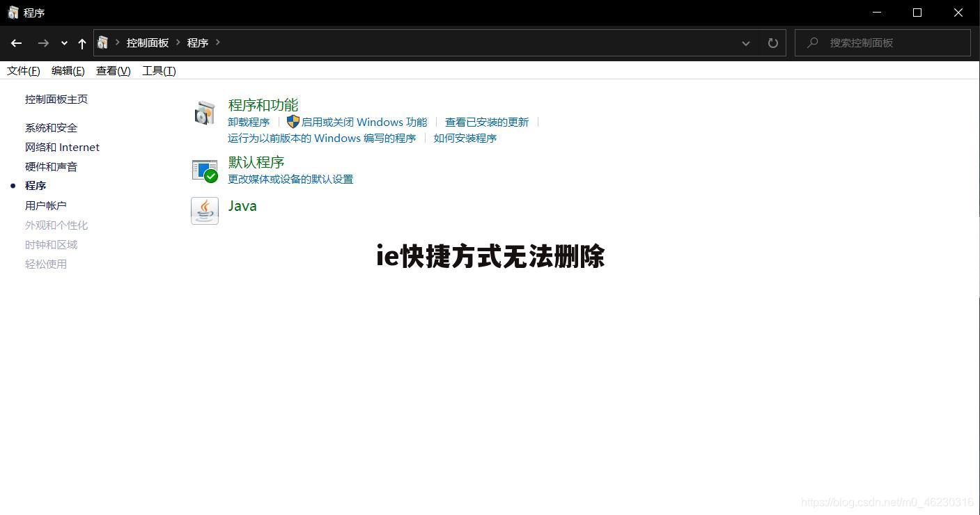Viewport: 980px width, 515px height.
Task: Open recent locations dropdown arrow
Action: pos(64,43)
